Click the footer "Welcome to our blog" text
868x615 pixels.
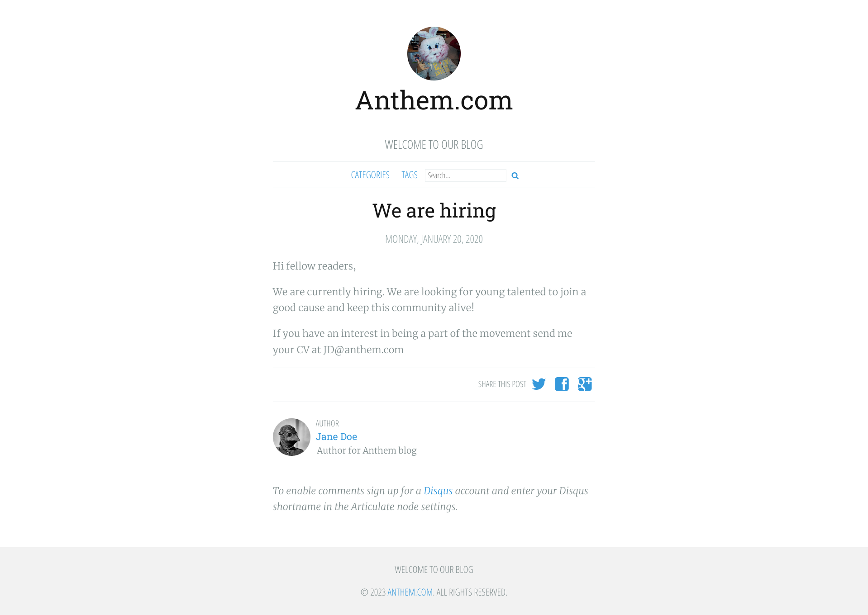[434, 570]
